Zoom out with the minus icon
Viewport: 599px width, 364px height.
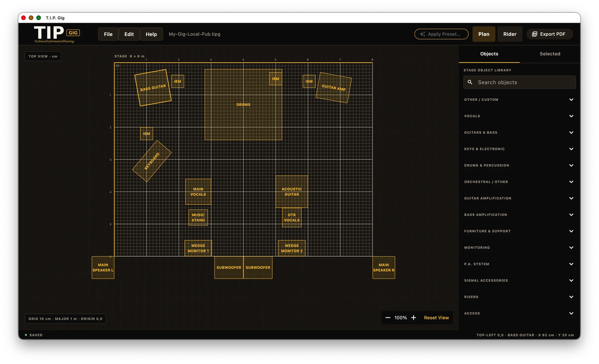coord(388,318)
